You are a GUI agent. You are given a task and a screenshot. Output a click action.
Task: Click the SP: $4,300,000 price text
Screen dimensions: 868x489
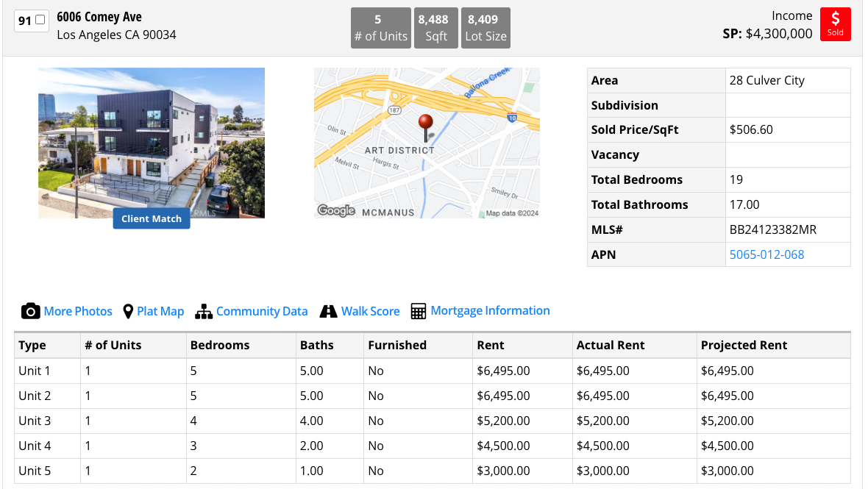(x=767, y=34)
